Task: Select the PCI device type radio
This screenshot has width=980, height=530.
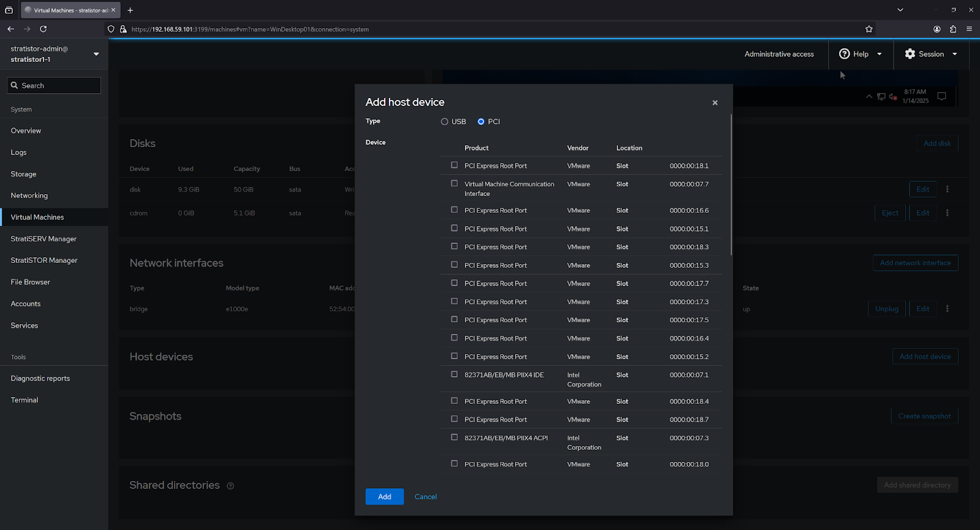Action: [481, 122]
